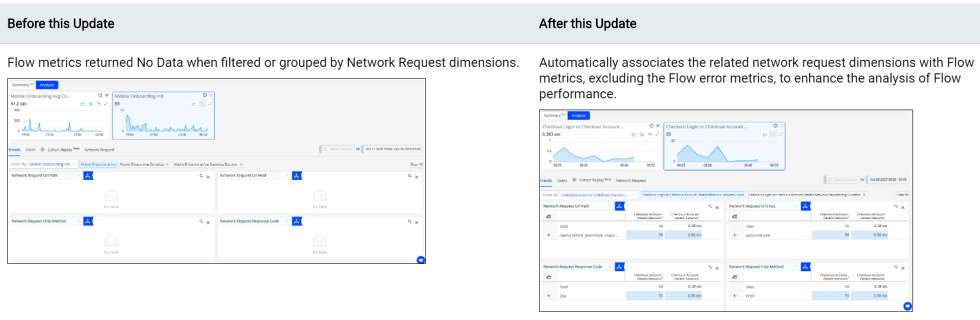This screenshot has height=320, width=980.
Task: Click blue breakdown icon beside Network Request Http Method (After)
Action: coord(805,267)
